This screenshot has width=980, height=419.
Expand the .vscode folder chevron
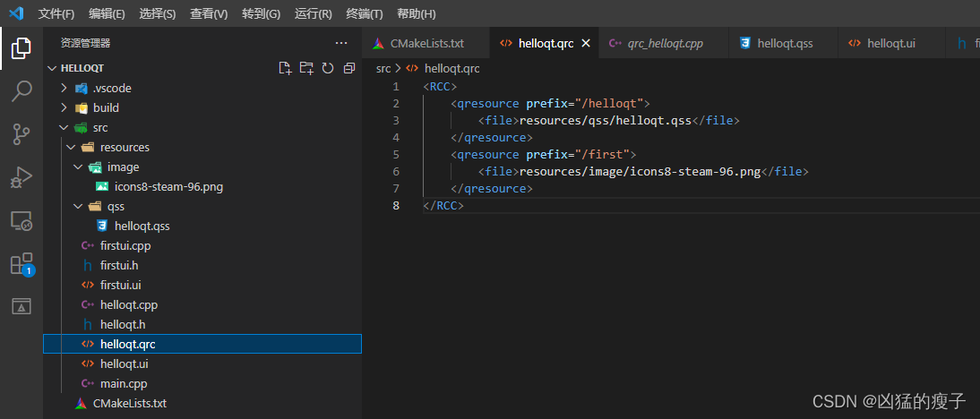click(x=63, y=89)
